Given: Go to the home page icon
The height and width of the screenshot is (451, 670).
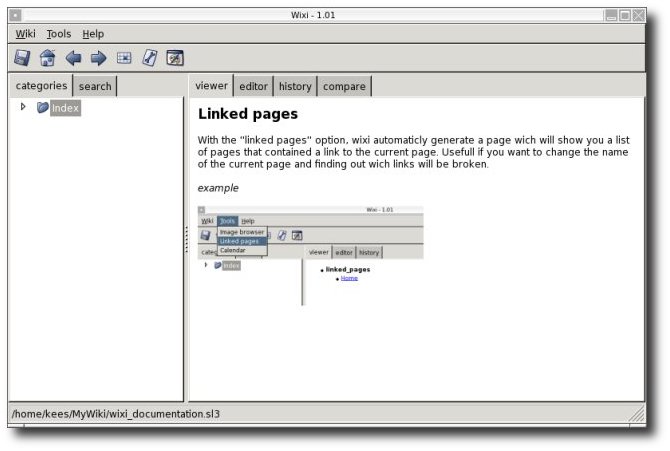Looking at the screenshot, I should click(x=47, y=58).
